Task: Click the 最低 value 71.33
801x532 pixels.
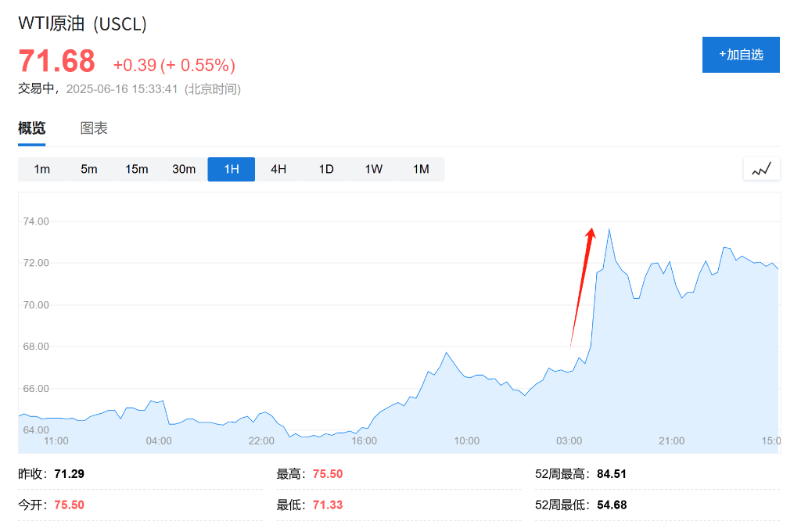Action: [x=328, y=505]
